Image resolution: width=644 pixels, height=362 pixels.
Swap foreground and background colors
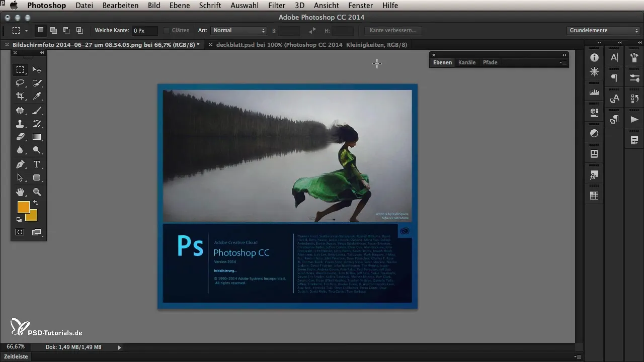[x=35, y=203]
